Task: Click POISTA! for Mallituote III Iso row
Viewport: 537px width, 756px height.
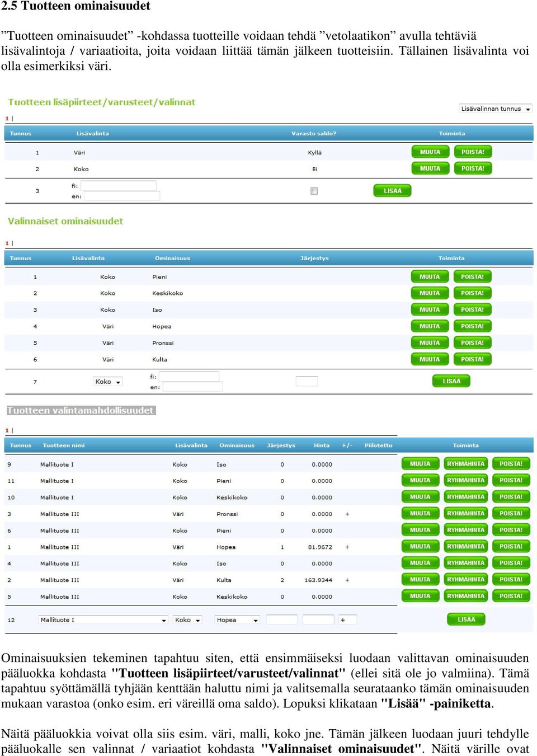Action: [511, 563]
